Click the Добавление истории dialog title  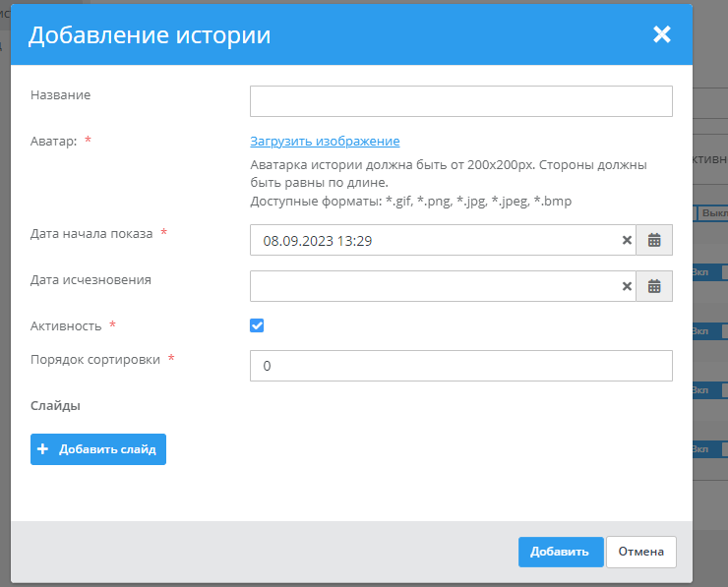pos(150,36)
